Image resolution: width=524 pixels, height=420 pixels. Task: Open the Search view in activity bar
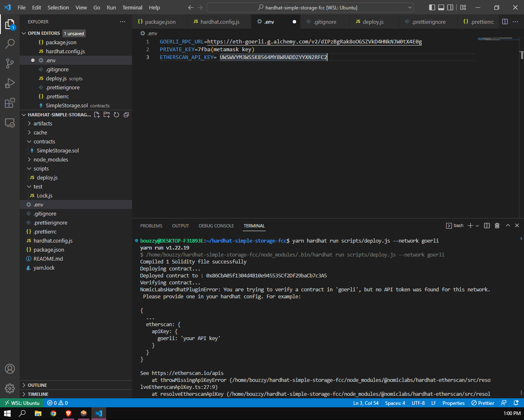10,44
